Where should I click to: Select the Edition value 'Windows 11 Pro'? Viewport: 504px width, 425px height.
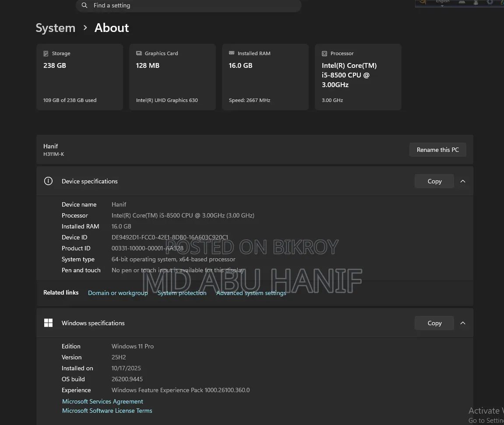pos(132,346)
